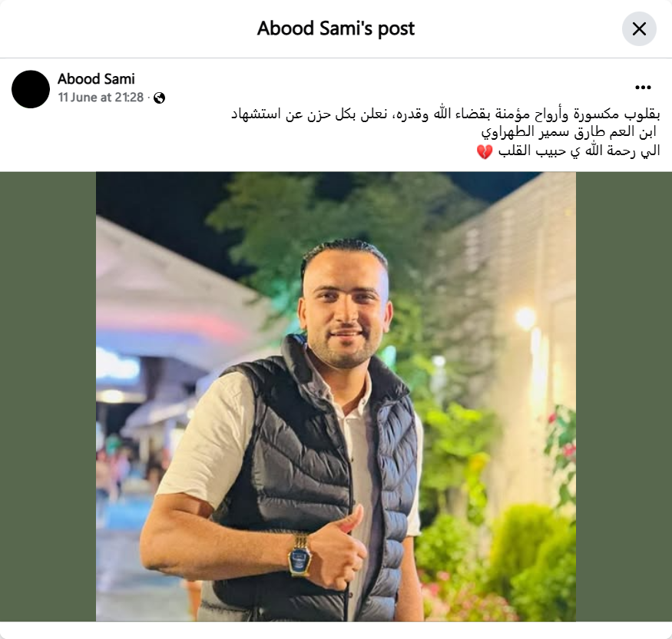Click the broken heart emoji in post
This screenshot has width=672, height=639.
pyautogui.click(x=485, y=152)
